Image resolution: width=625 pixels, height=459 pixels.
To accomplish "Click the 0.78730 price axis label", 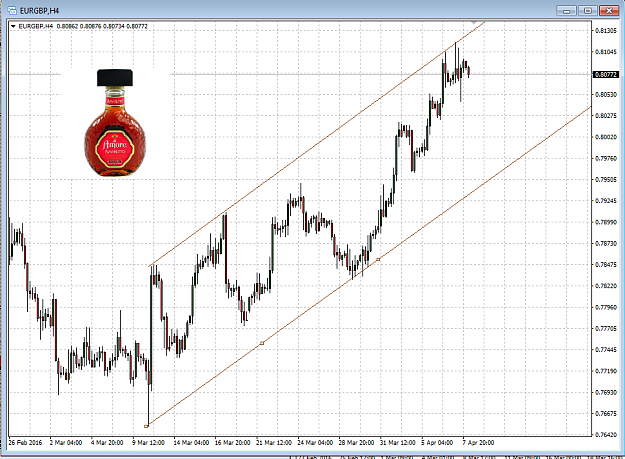I will (x=605, y=243).
